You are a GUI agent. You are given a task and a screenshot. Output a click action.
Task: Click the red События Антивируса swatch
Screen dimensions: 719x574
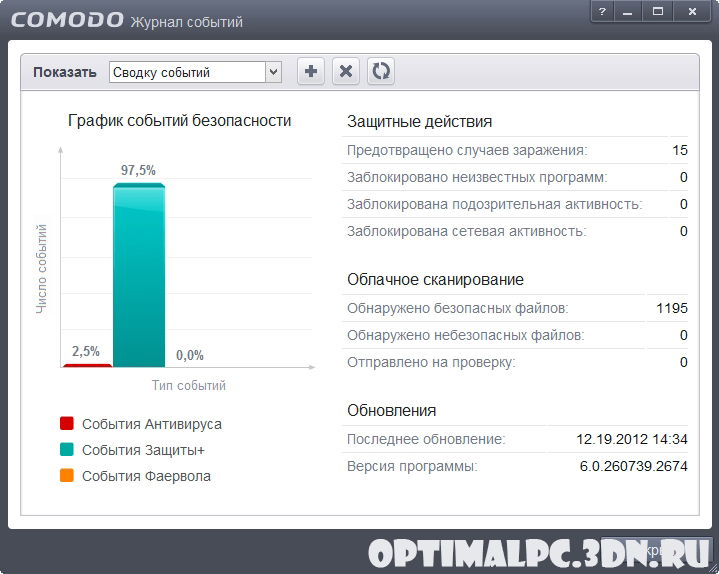click(x=67, y=423)
